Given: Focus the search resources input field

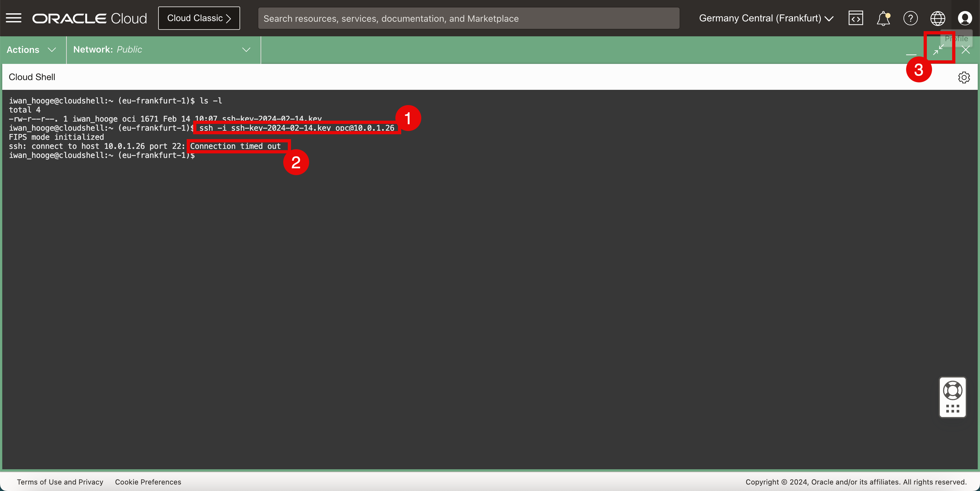Looking at the screenshot, I should point(468,18).
